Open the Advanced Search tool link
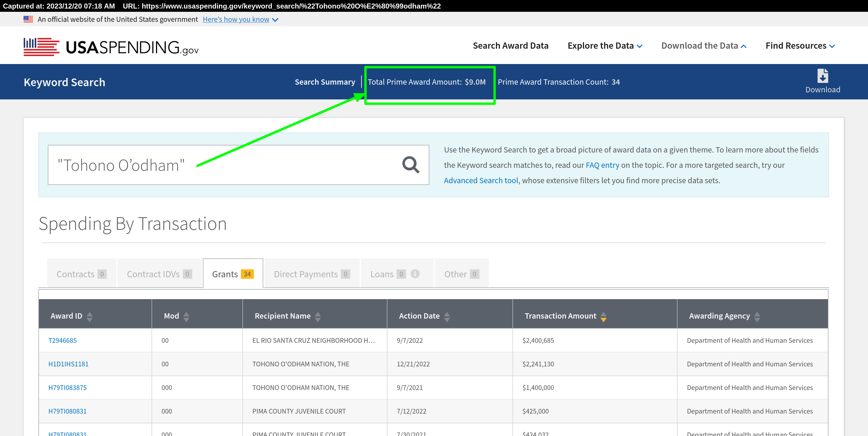The image size is (868, 436). 481,181
